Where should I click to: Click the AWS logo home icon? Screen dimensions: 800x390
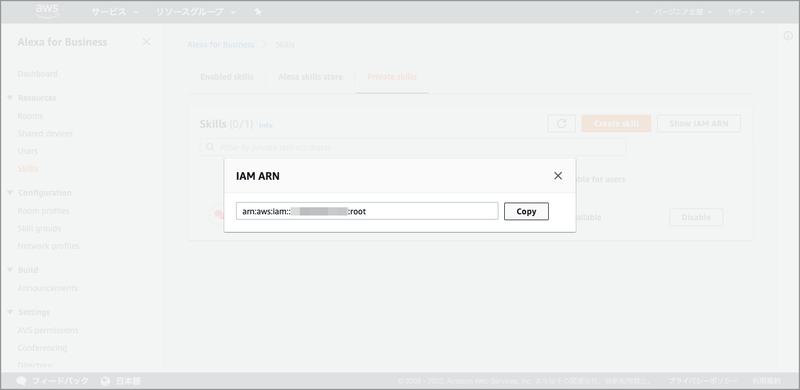coord(47,11)
